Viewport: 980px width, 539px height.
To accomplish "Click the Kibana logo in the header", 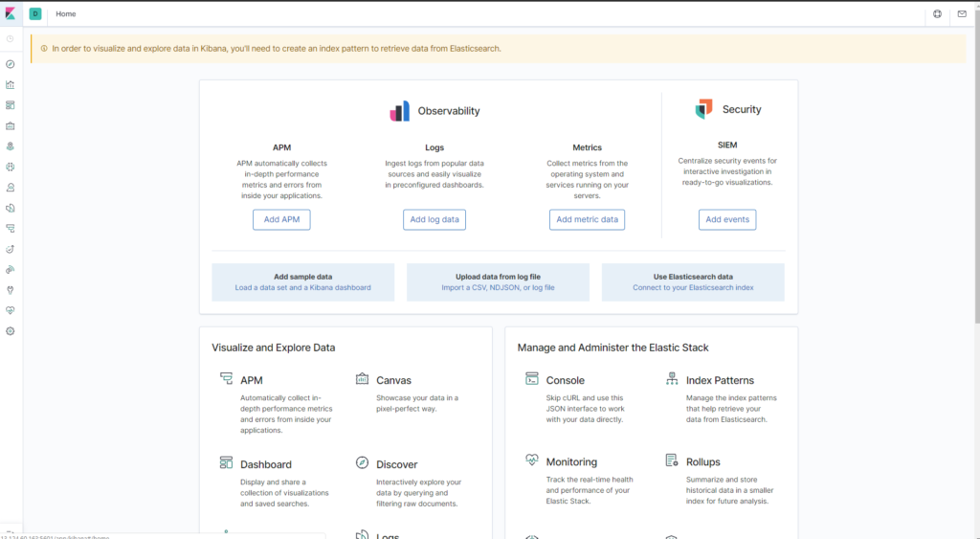I will click(x=10, y=13).
